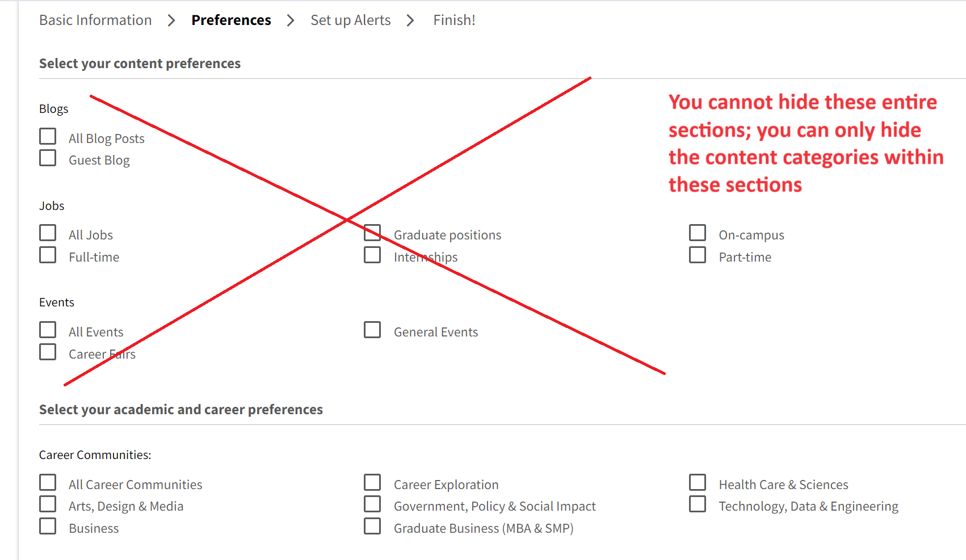The image size is (966, 560).
Task: Enable the Guest Blog checkbox
Action: [48, 158]
